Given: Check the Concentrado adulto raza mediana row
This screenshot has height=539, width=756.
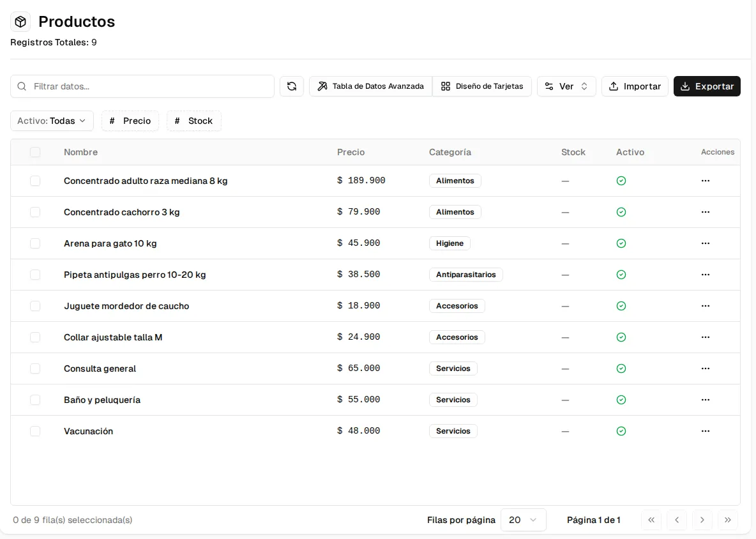Looking at the screenshot, I should (x=35, y=181).
